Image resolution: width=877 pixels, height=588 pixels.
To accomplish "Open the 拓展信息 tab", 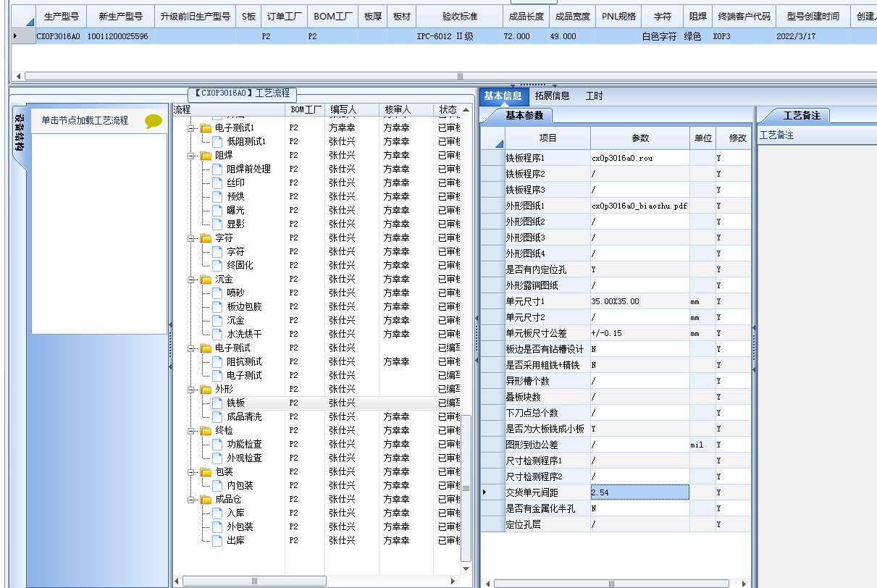I will pos(552,96).
